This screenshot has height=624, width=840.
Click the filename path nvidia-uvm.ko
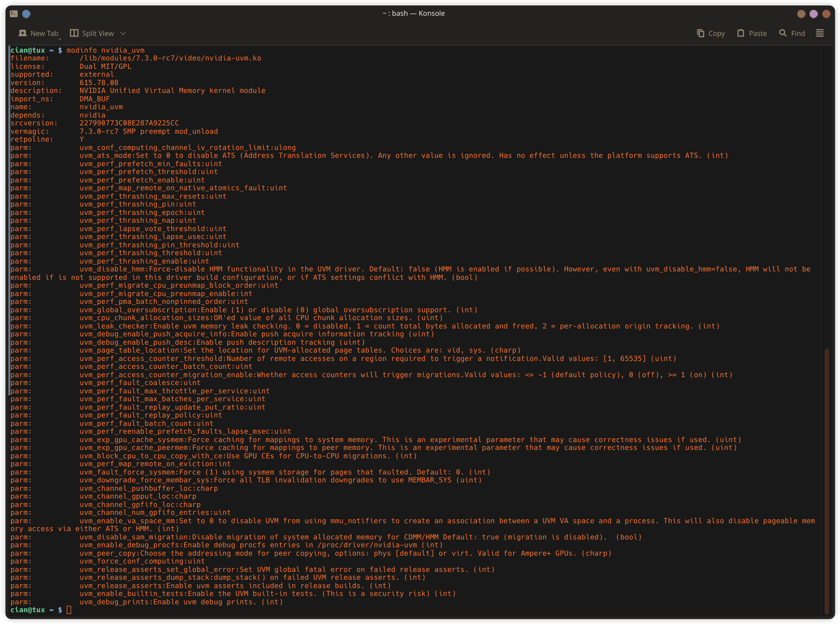170,58
